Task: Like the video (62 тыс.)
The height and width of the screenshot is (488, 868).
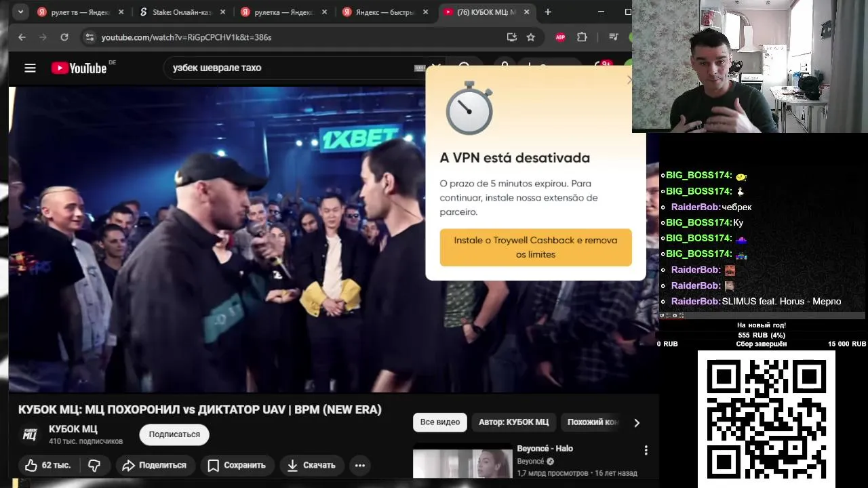Action: 48,465
